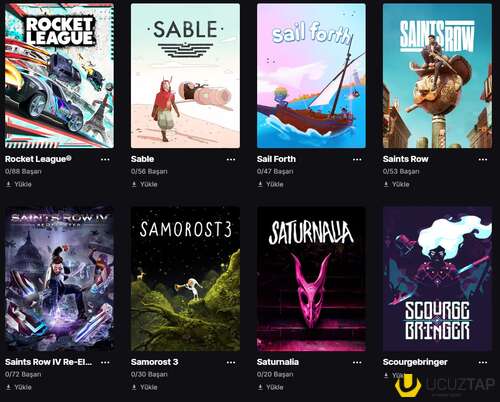
Task: Open the three-dot menu for Scourgebringer
Action: pyautogui.click(x=483, y=362)
